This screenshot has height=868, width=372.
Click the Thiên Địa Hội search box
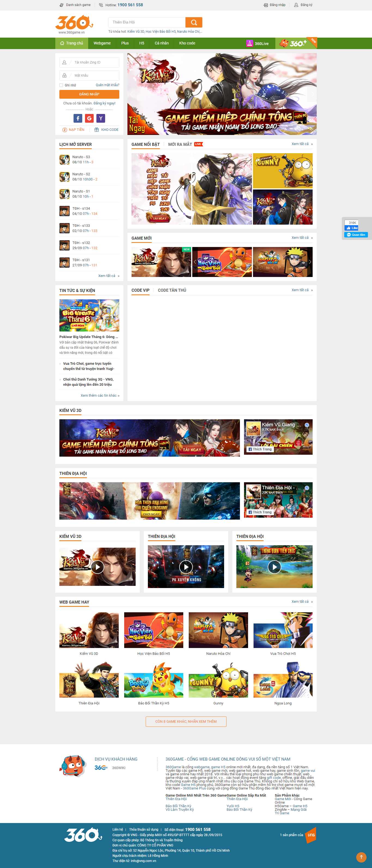pyautogui.click(x=147, y=22)
